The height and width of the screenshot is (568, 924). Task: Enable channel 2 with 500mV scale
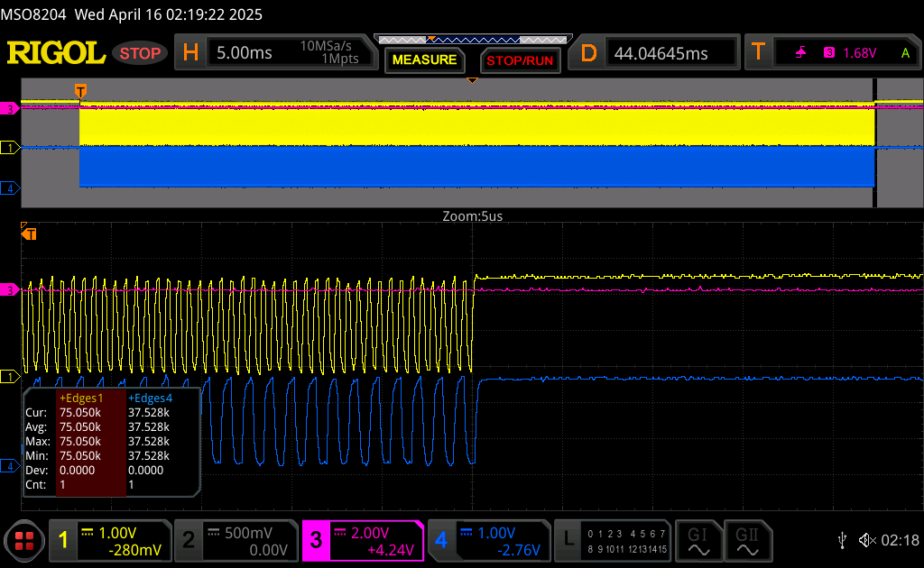click(235, 541)
